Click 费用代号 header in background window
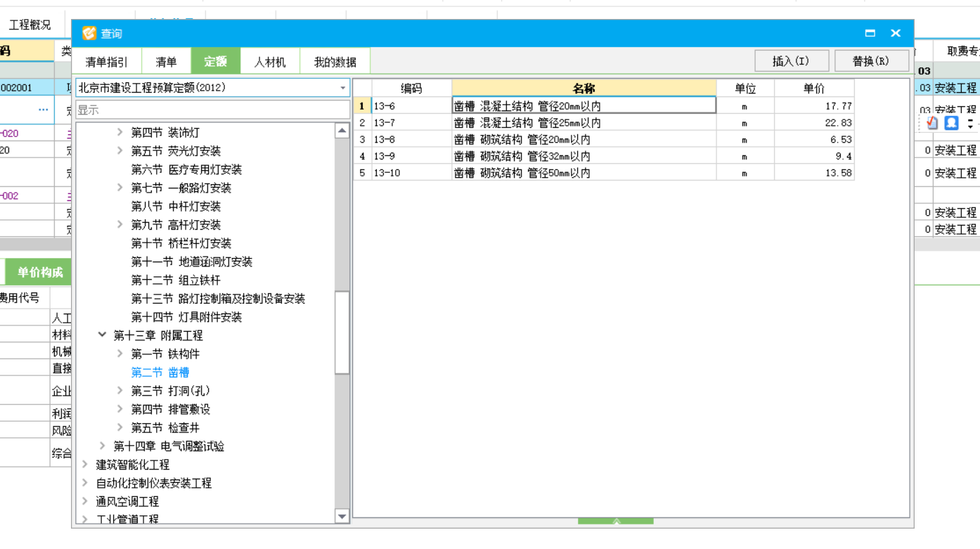980x549 pixels. point(20,297)
